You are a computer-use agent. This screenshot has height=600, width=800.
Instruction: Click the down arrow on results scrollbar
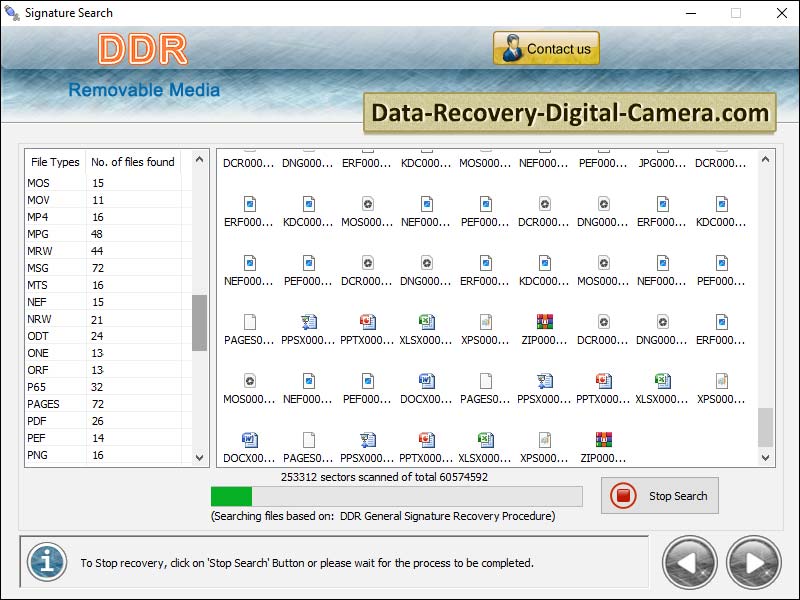pos(766,457)
